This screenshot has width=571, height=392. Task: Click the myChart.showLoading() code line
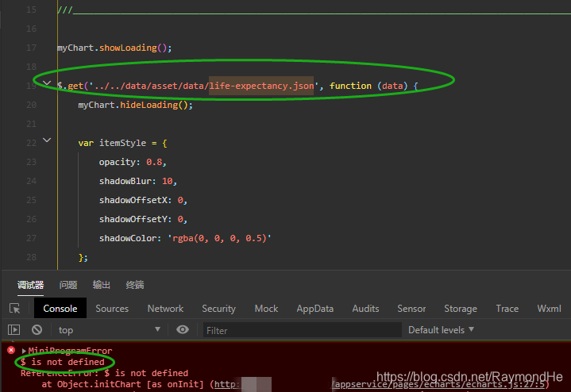click(x=114, y=48)
